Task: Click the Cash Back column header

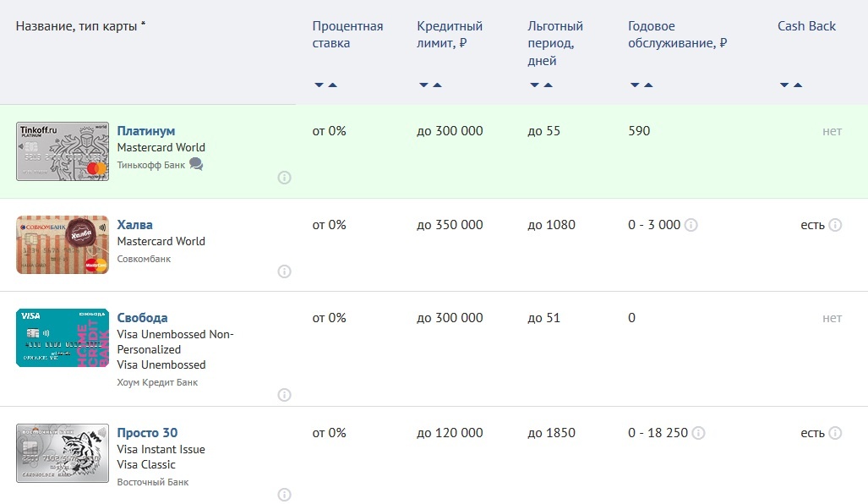Action: coord(806,26)
